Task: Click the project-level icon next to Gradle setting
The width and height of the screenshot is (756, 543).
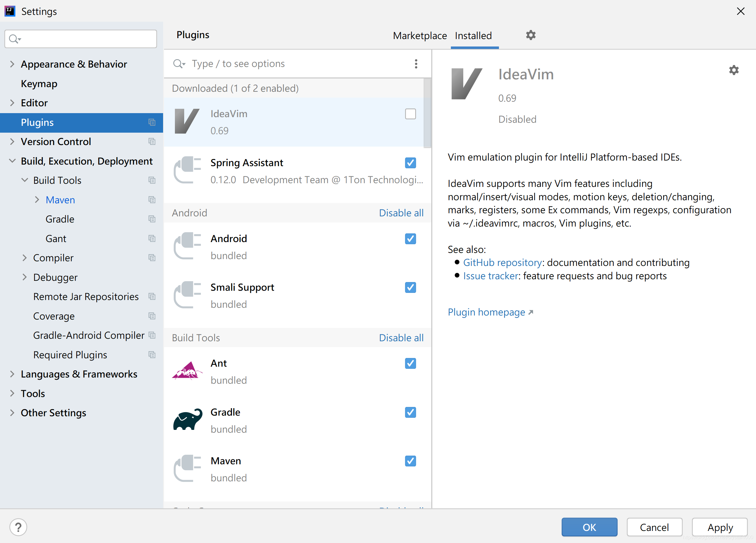Action: tap(152, 219)
